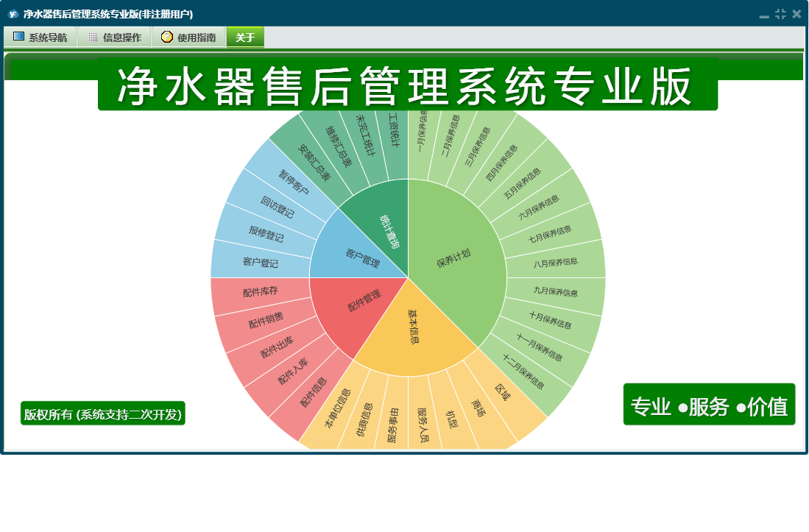The height and width of the screenshot is (532, 809).
Task: Open the 工资统计 segment
Action: pyautogui.click(x=394, y=130)
